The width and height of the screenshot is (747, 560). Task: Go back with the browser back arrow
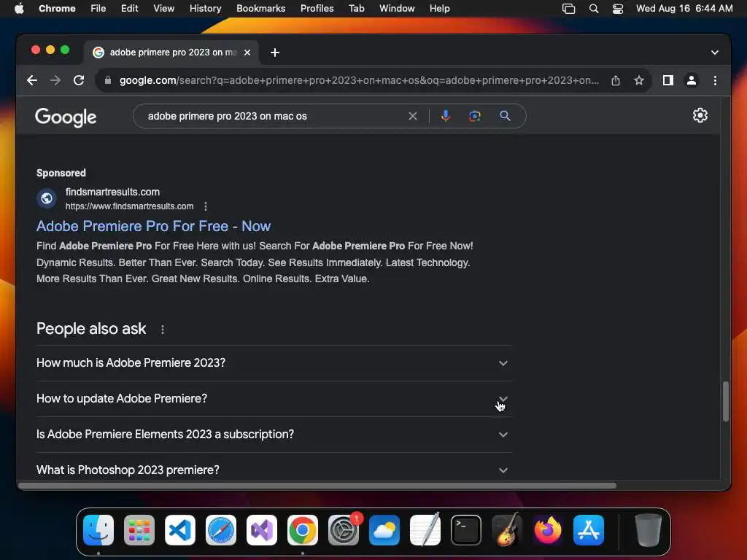[32, 80]
